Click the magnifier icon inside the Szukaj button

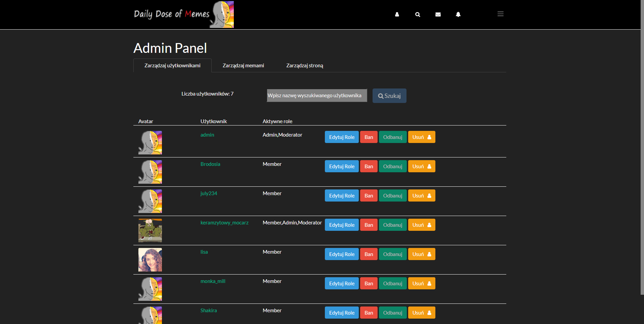point(380,96)
